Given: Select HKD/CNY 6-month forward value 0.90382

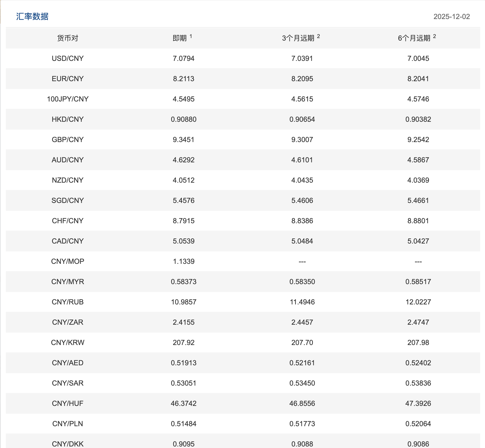Looking at the screenshot, I should point(418,119).
